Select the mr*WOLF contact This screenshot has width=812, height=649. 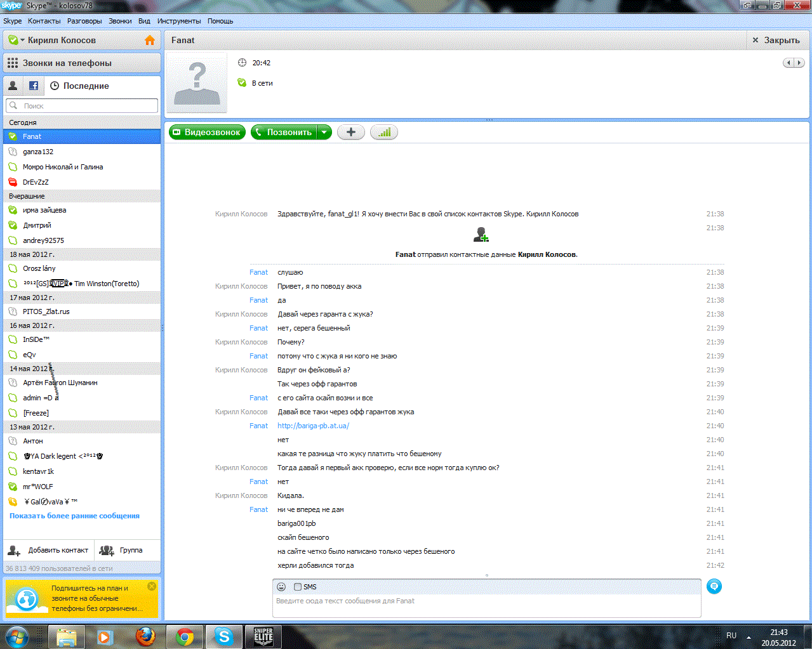82,487
